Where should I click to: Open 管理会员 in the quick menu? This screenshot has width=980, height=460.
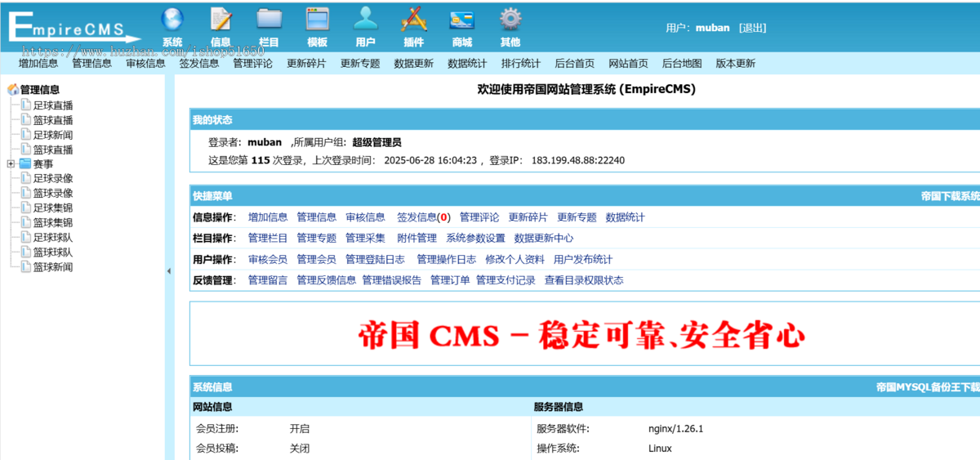point(317,260)
